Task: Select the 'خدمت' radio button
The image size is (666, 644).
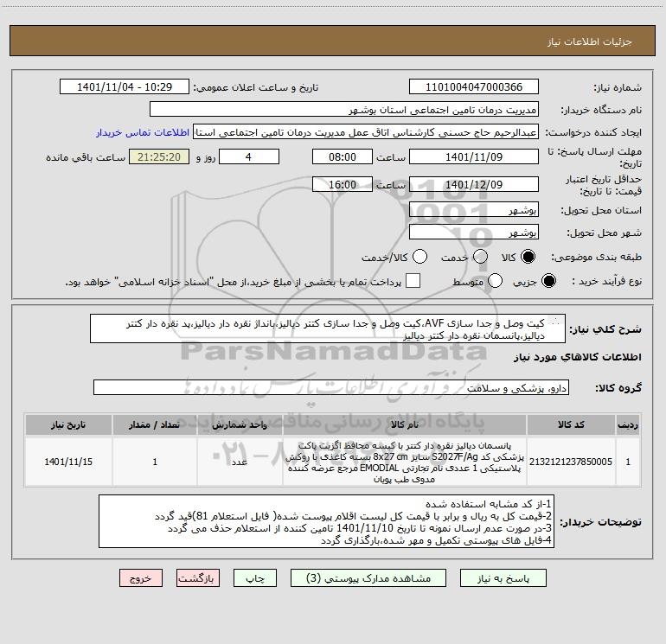Action: point(480,257)
